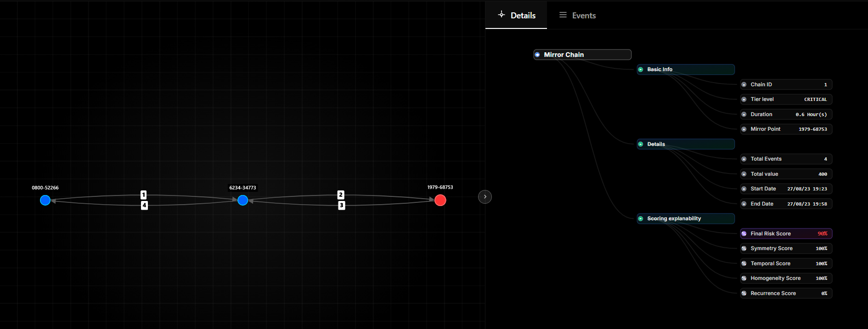Open the Details tab
Viewport: 868px width, 329px height.
516,15
